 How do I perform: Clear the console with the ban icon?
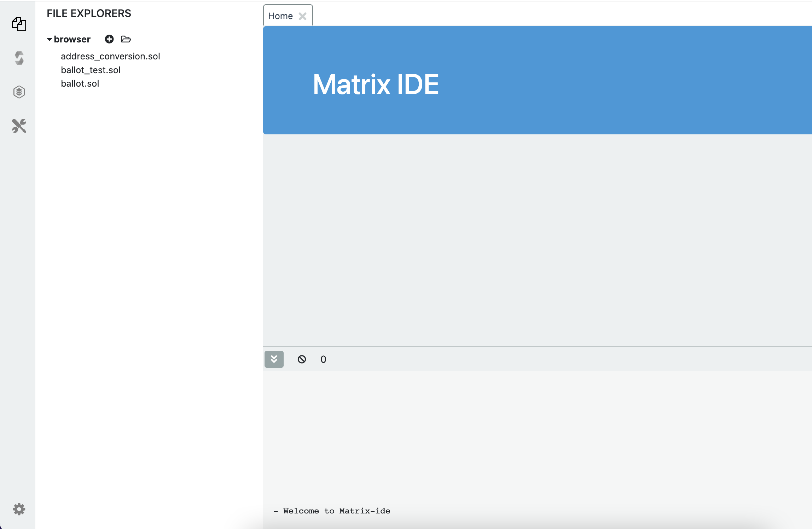click(302, 359)
